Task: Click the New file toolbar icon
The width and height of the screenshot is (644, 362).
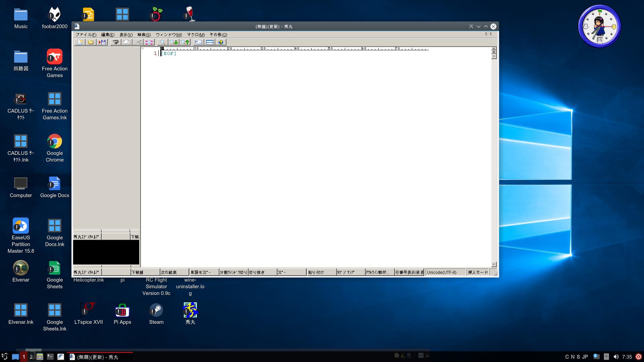Action: click(80, 42)
